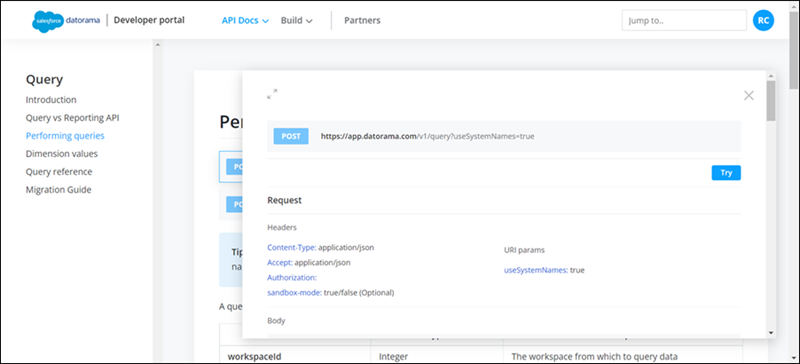The width and height of the screenshot is (800, 364).
Task: Click the workspace description table cell
Action: pos(623,356)
